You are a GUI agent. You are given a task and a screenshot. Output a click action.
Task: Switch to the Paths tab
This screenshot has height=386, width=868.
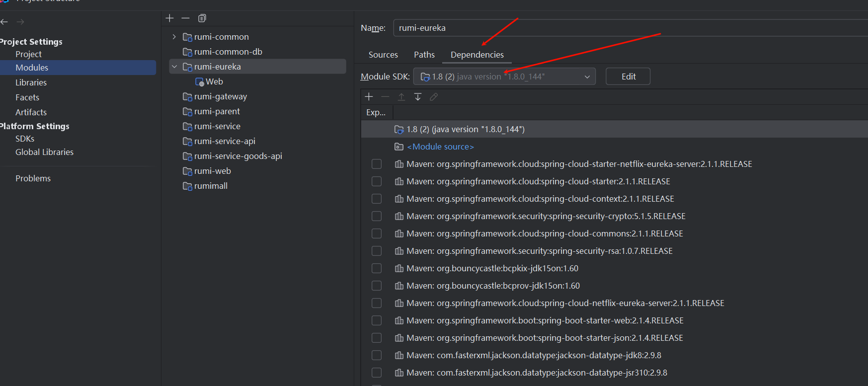pos(424,55)
